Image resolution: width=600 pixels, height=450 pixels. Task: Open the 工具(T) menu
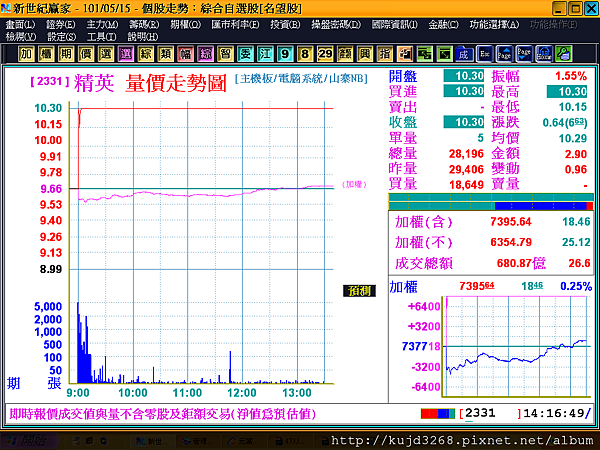[101, 37]
